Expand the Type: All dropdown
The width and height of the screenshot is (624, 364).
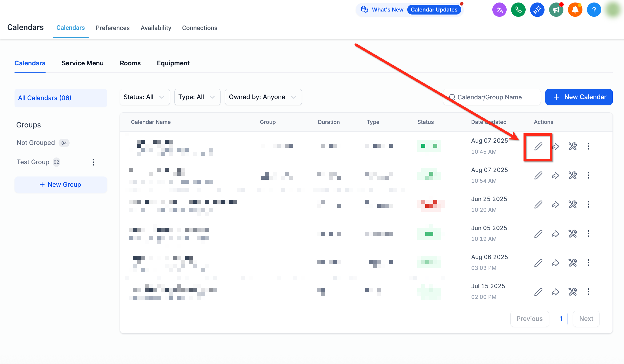[x=197, y=97]
